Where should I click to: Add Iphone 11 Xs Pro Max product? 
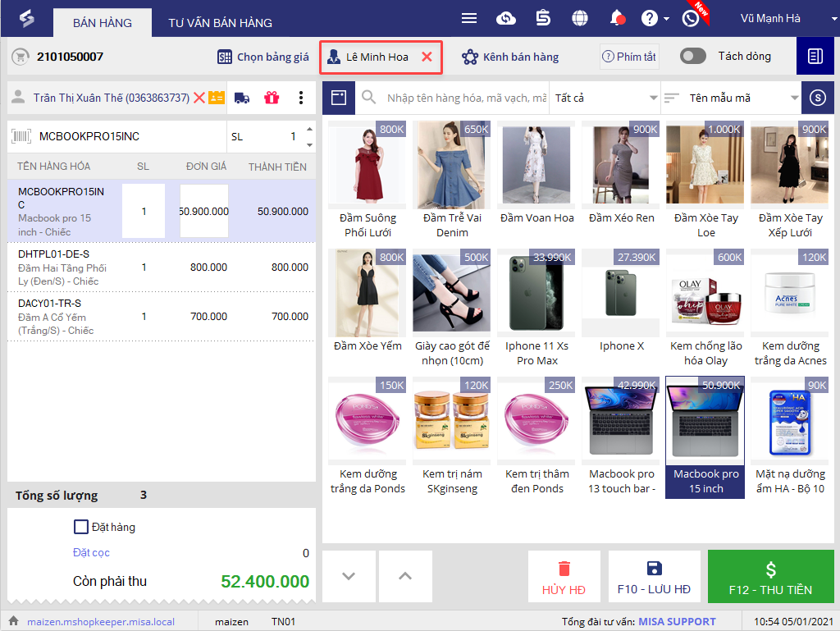pyautogui.click(x=536, y=309)
